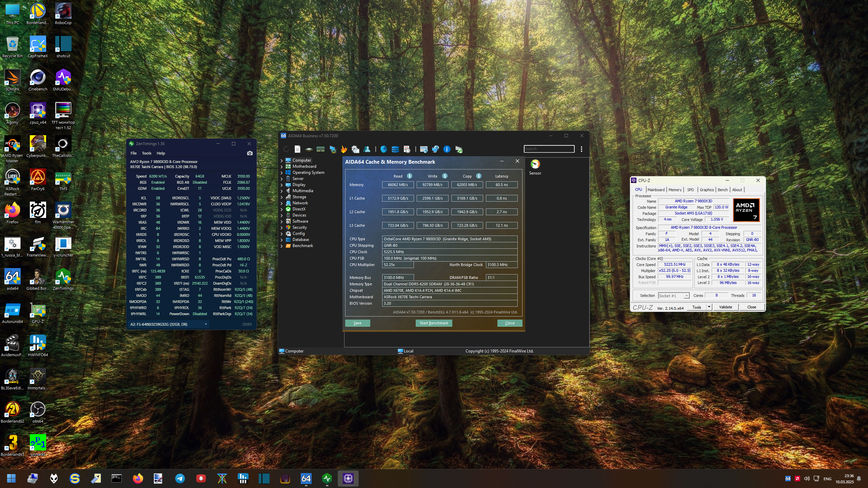Switch to the Memory tab in CPU-Z

(x=675, y=190)
